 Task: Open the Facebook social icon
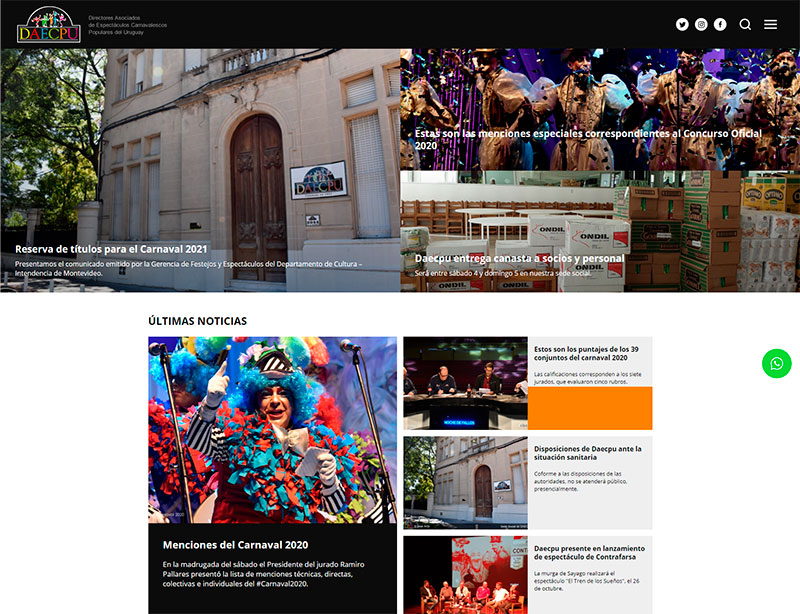pyautogui.click(x=720, y=24)
